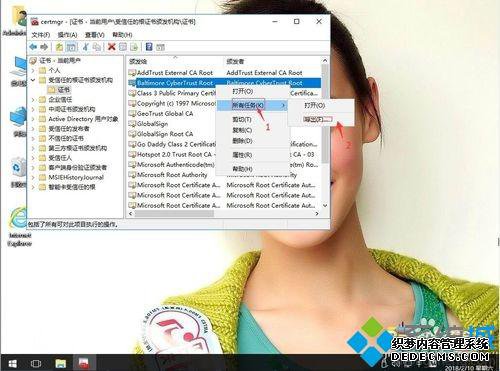Toggle the Show/Hide Action Pane toolbar icon

coord(160,47)
